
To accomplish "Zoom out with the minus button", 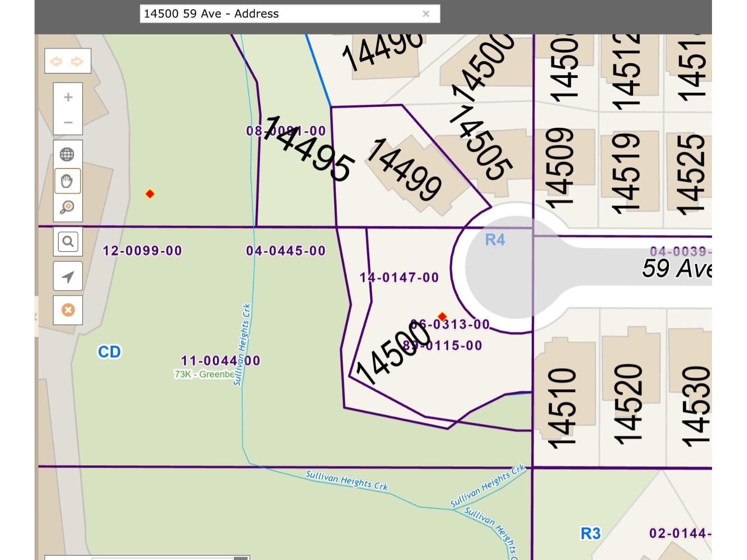I will (68, 122).
